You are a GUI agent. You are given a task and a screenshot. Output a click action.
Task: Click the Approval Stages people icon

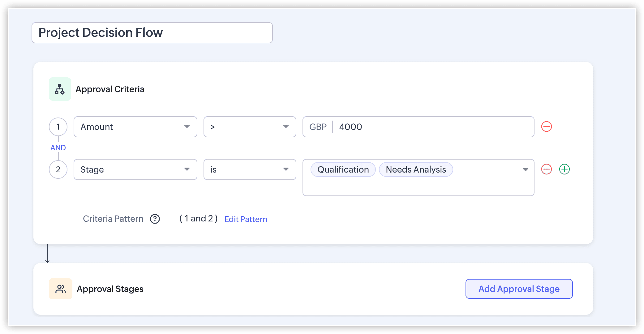pos(61,289)
